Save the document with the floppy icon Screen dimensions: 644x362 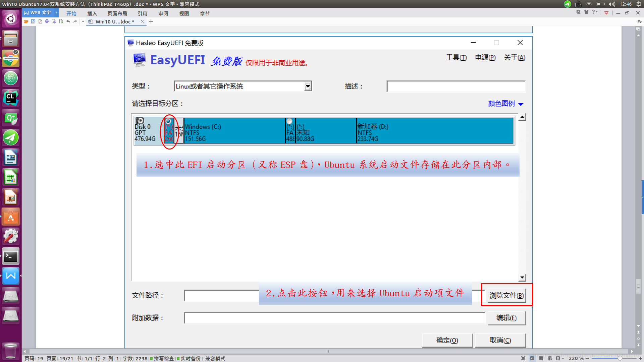(x=33, y=21)
